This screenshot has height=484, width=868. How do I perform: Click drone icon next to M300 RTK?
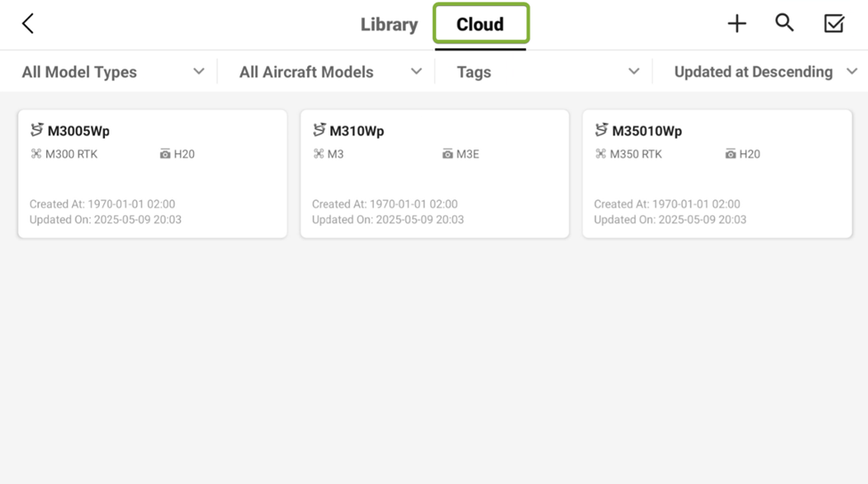point(36,153)
